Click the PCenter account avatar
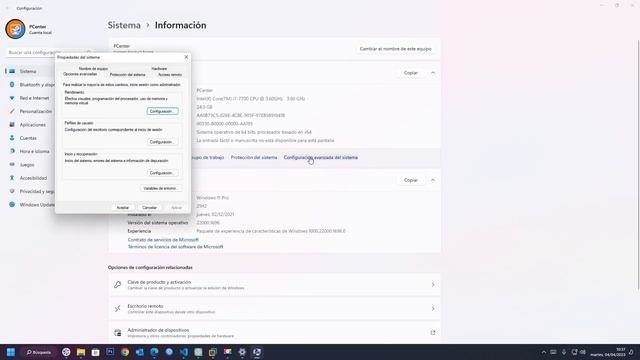 [x=15, y=29]
